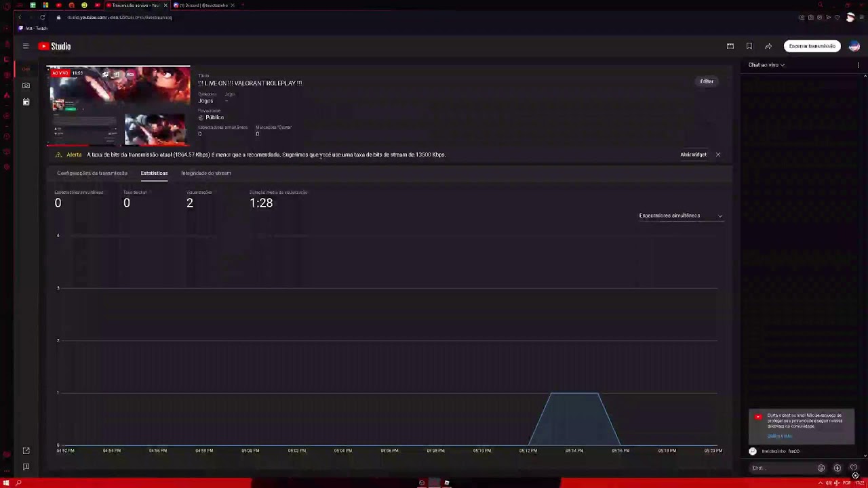Open the manage calendar icon in Studio sidebar
Screen dimensions: 868x488
[26, 102]
